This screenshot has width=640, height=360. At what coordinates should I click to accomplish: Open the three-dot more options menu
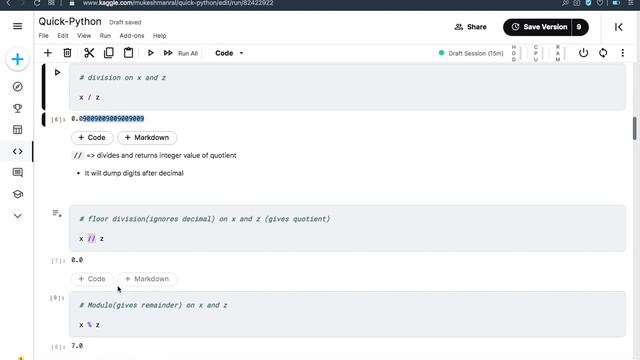(x=622, y=53)
